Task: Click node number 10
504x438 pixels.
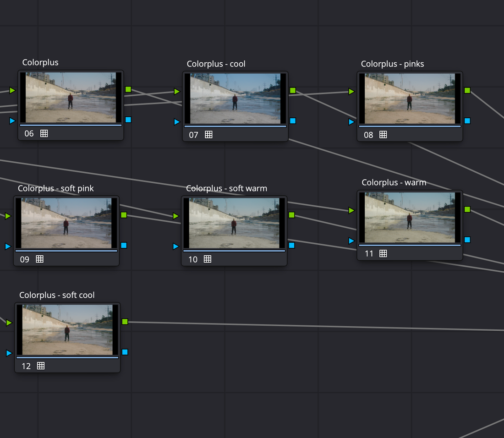Action: pos(193,259)
